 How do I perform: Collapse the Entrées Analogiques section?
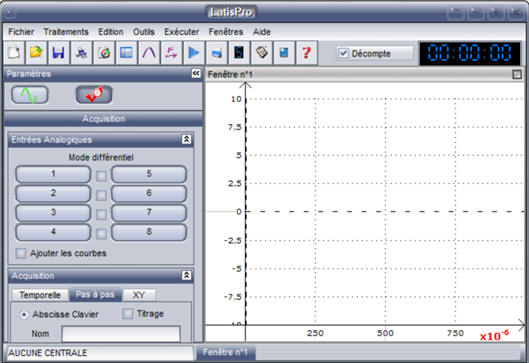[x=186, y=139]
